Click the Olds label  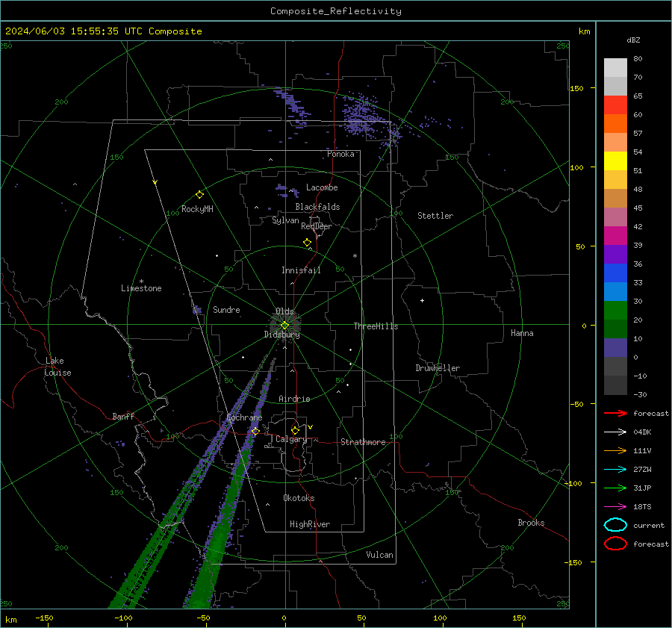pyautogui.click(x=284, y=311)
